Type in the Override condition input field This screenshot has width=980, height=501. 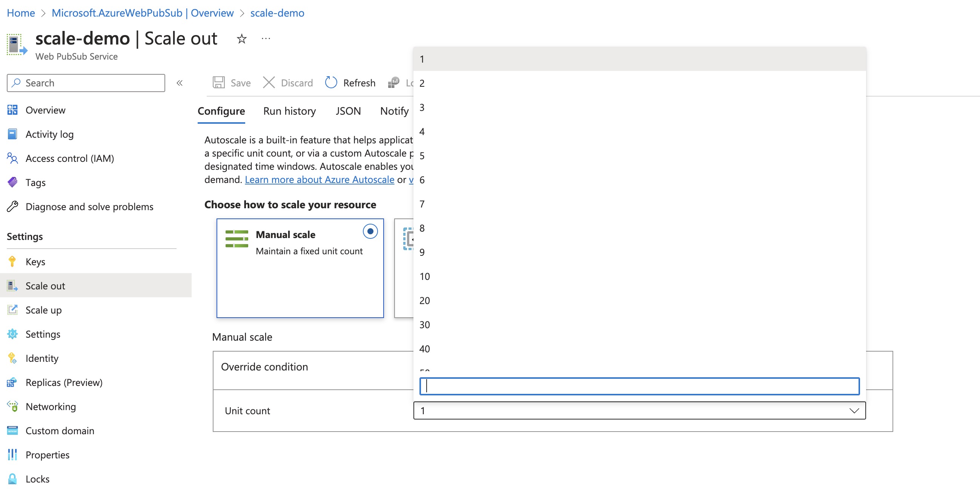(x=639, y=385)
